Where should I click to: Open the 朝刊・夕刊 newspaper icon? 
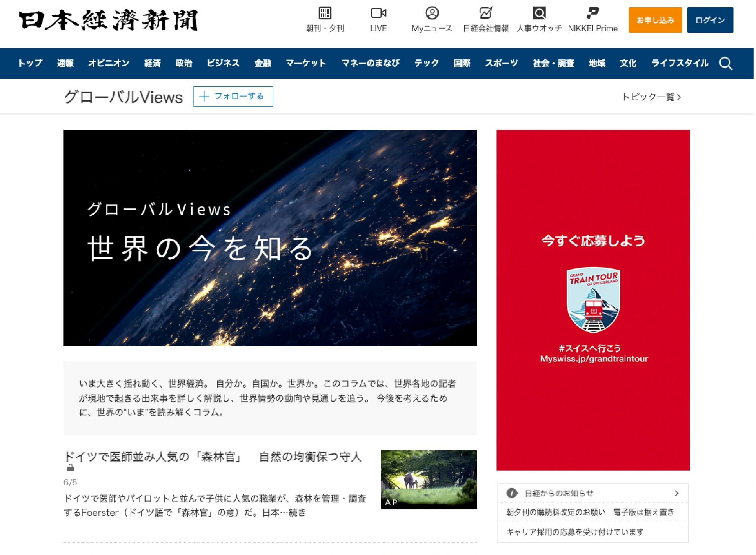click(x=325, y=13)
